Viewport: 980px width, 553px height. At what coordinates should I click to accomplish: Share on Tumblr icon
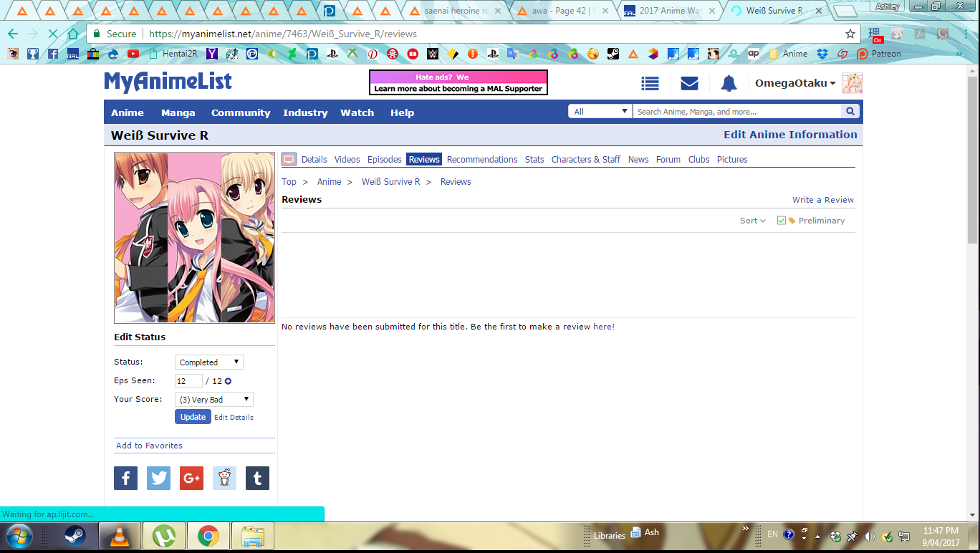pos(257,478)
